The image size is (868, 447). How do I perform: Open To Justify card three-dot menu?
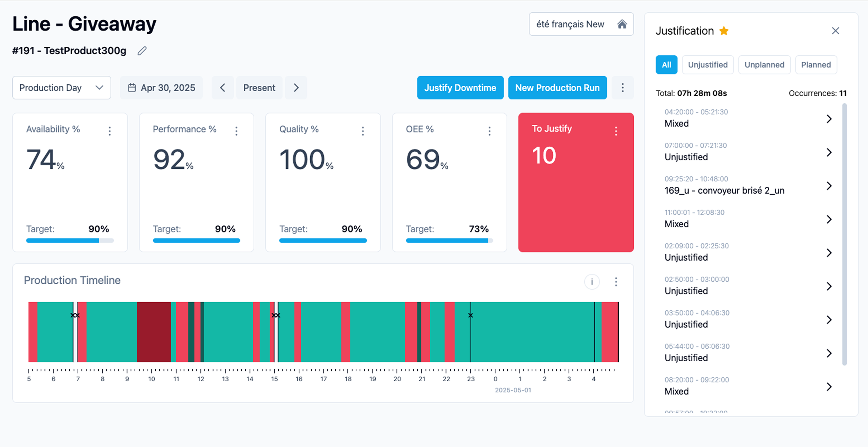coord(616,131)
